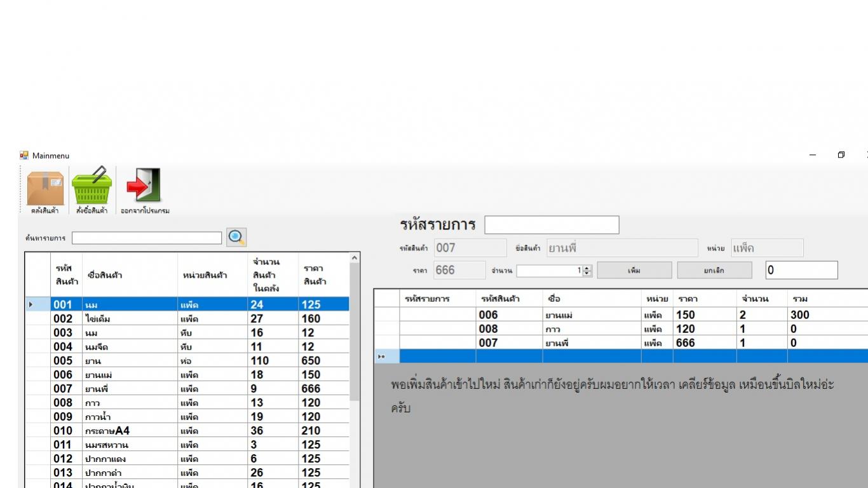This screenshot has height=488, width=868.
Task: Focus the ค้นหารายการ search text box
Action: pyautogui.click(x=147, y=238)
